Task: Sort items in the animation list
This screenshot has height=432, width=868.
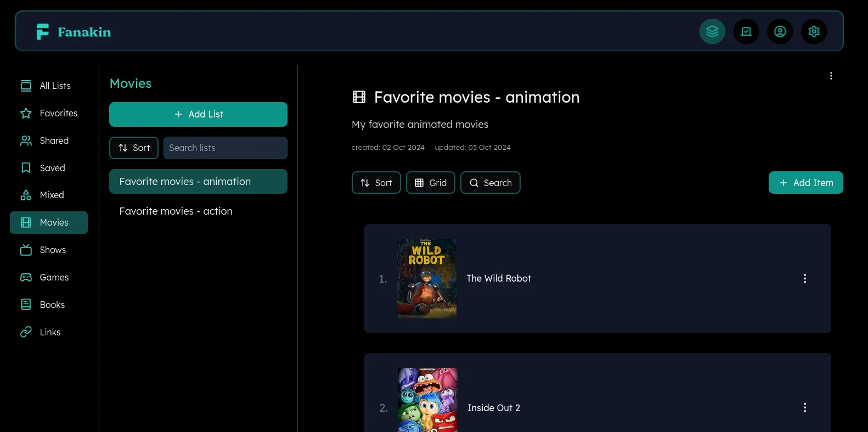Action: [x=376, y=183]
